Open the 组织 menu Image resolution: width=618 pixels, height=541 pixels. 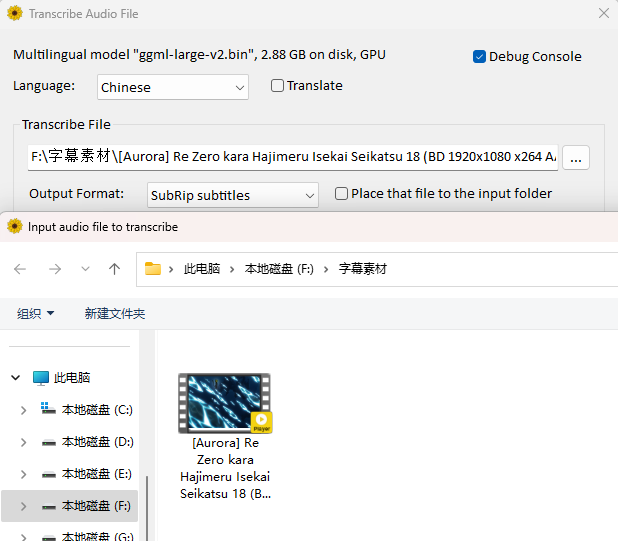[35, 314]
